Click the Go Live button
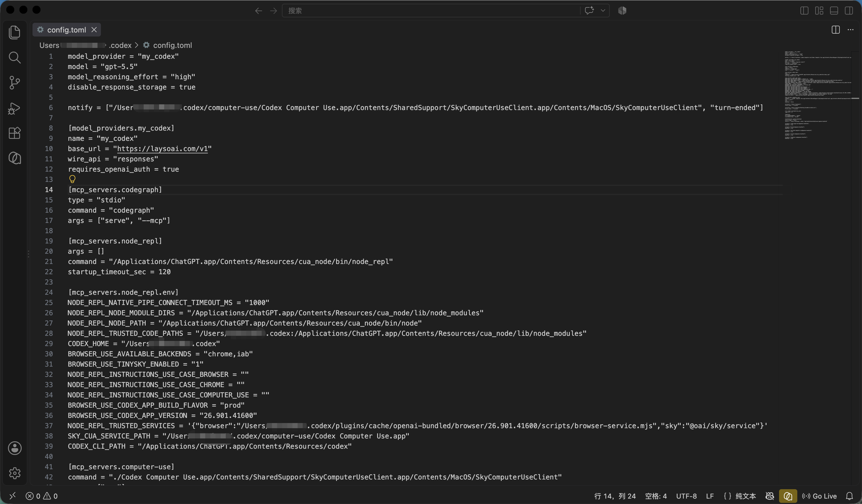 pyautogui.click(x=819, y=496)
